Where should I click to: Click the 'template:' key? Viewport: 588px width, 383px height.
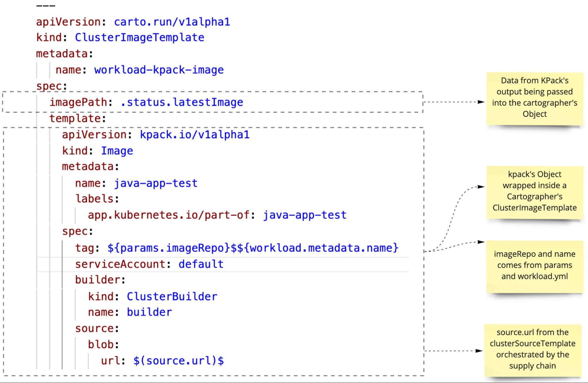pyautogui.click(x=77, y=119)
